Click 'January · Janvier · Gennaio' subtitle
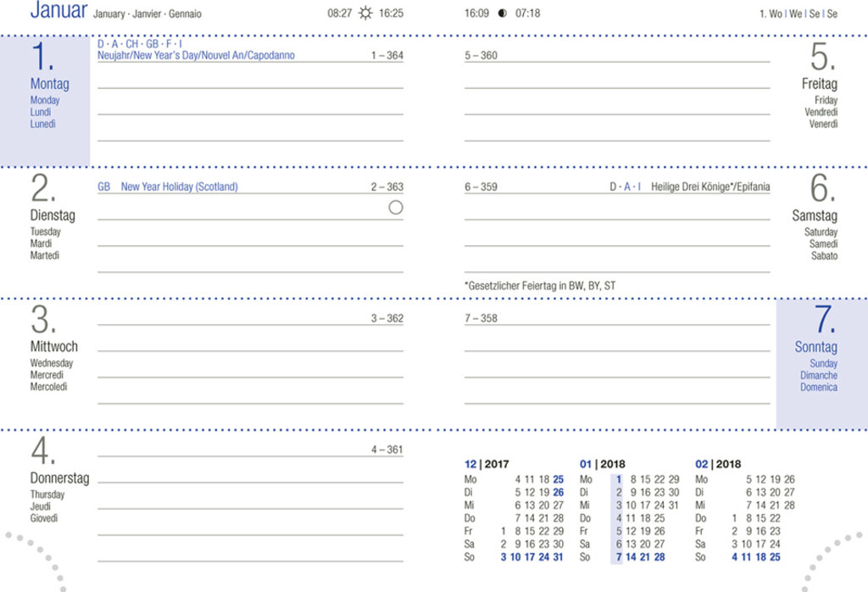This screenshot has height=592, width=868. (147, 14)
